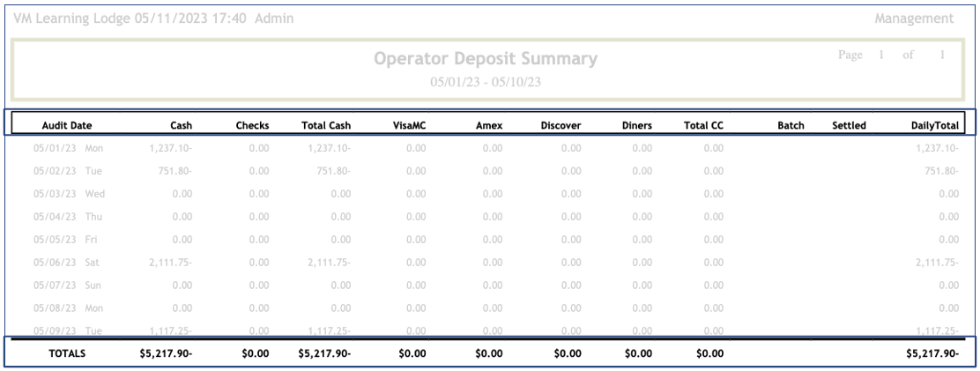
Task: Select the Amex column header
Action: [489, 125]
